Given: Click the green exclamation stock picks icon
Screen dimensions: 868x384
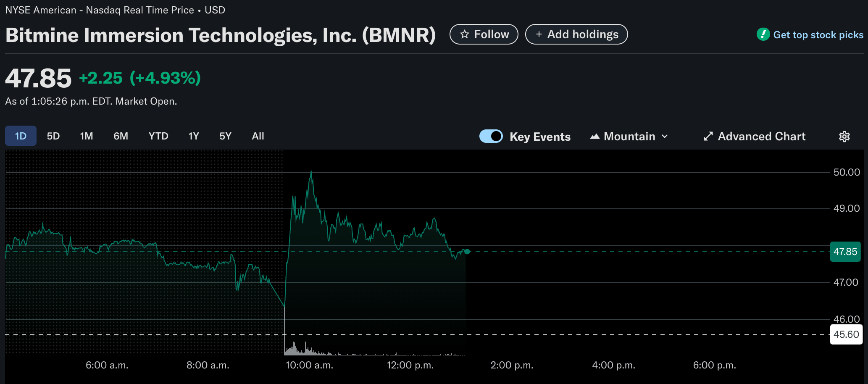Looking at the screenshot, I should (x=763, y=34).
